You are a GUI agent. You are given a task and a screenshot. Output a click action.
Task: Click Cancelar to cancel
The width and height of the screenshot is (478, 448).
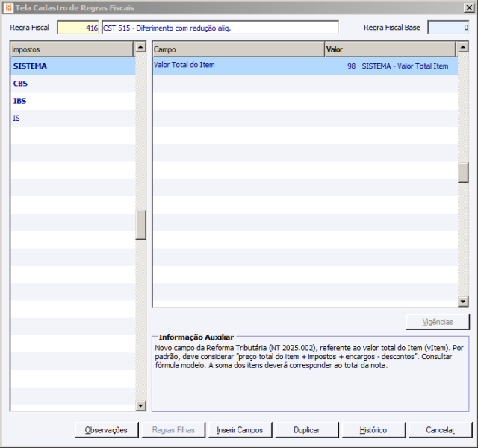coord(440,430)
